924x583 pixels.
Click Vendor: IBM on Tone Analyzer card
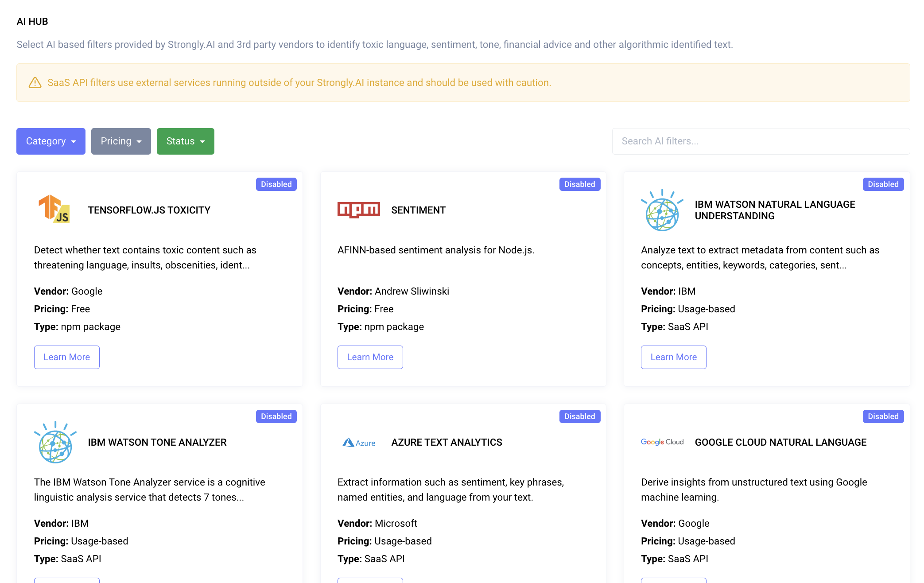pyautogui.click(x=62, y=523)
